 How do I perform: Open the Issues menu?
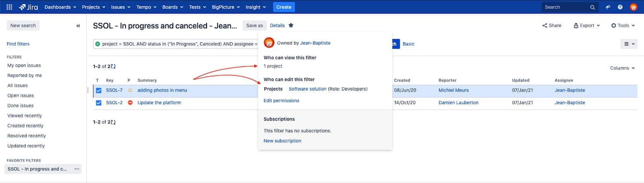(121, 7)
